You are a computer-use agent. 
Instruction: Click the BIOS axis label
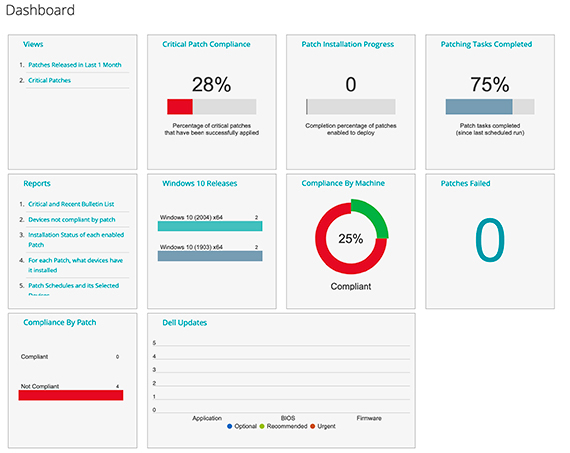coord(288,418)
